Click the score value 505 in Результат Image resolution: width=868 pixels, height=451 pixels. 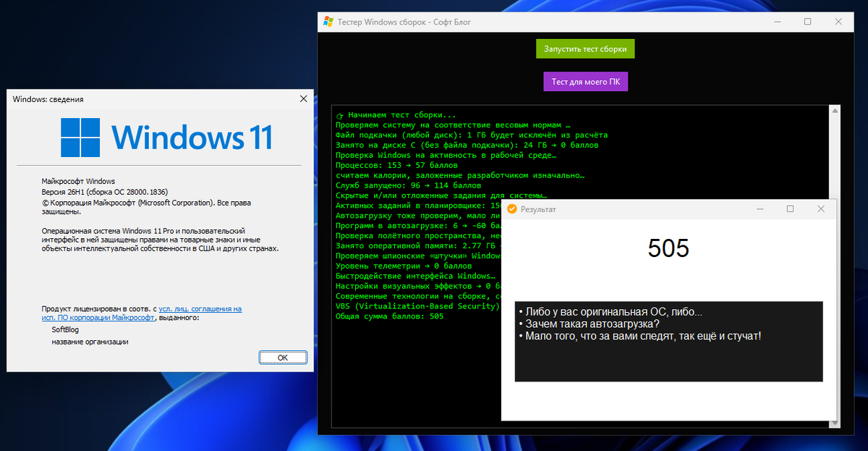[668, 248]
